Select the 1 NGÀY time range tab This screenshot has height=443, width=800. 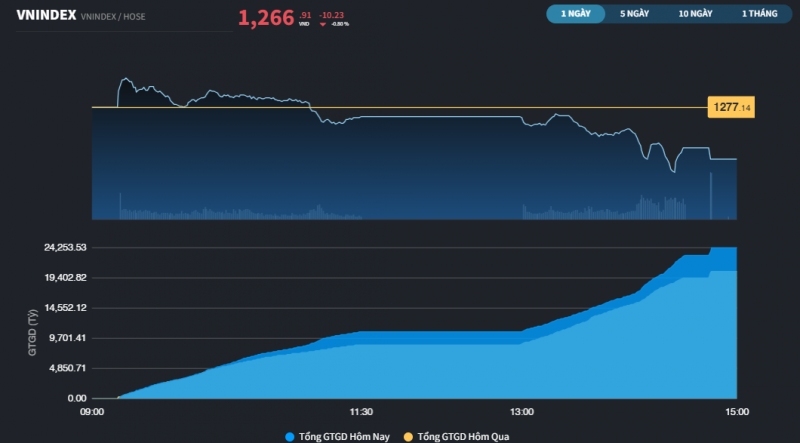click(x=576, y=14)
